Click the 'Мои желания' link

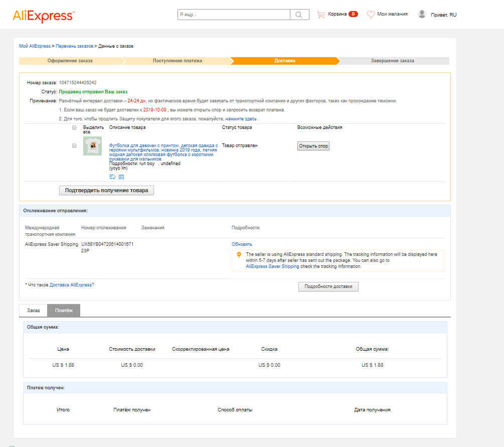(x=392, y=14)
